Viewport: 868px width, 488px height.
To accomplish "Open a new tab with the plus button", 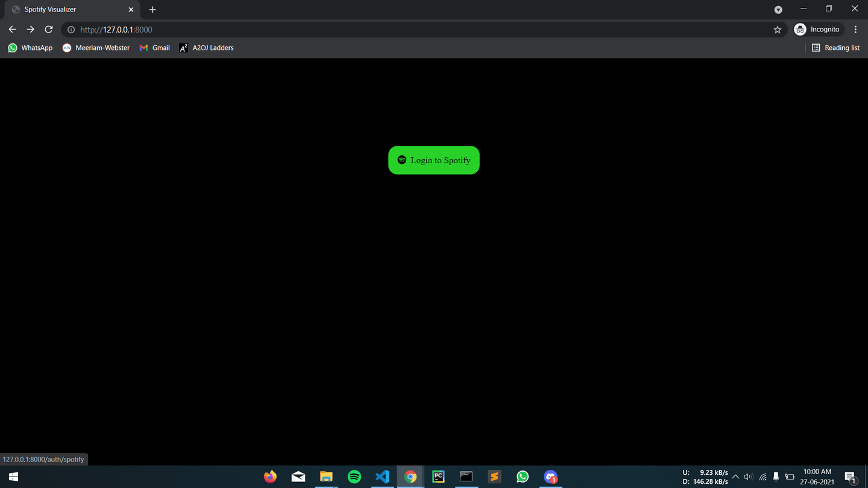I will (153, 10).
